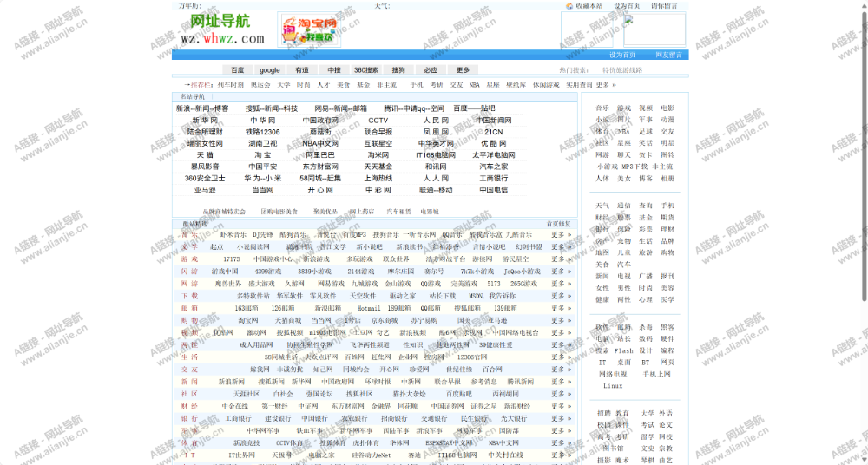Open the 21CN site link
This screenshot has width=868, height=465.
(x=494, y=132)
